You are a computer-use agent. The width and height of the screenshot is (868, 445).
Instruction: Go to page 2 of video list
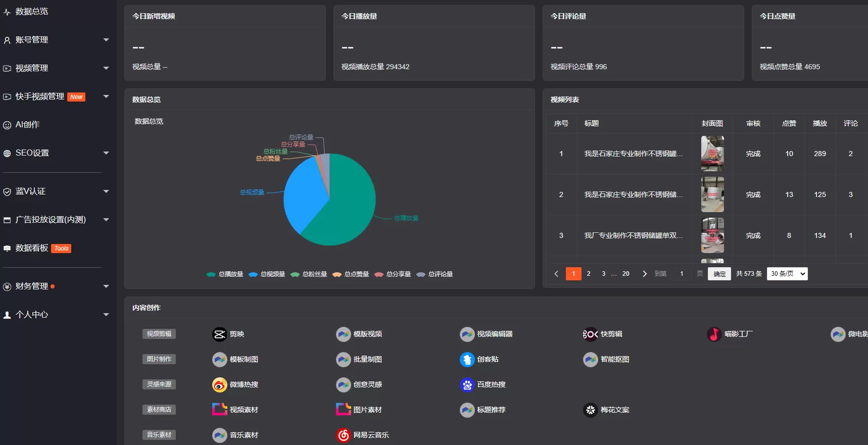click(x=588, y=274)
